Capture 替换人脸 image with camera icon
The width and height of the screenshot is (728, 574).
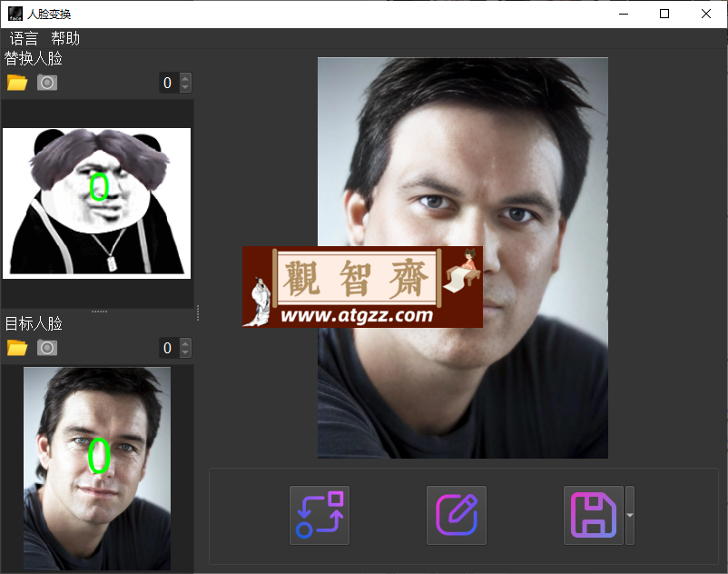point(47,83)
